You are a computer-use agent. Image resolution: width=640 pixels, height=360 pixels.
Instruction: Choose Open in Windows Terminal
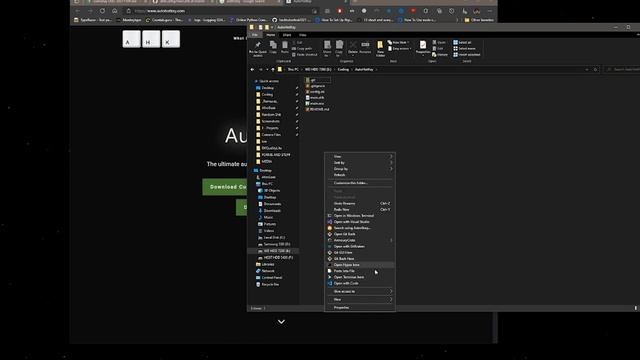[360, 216]
